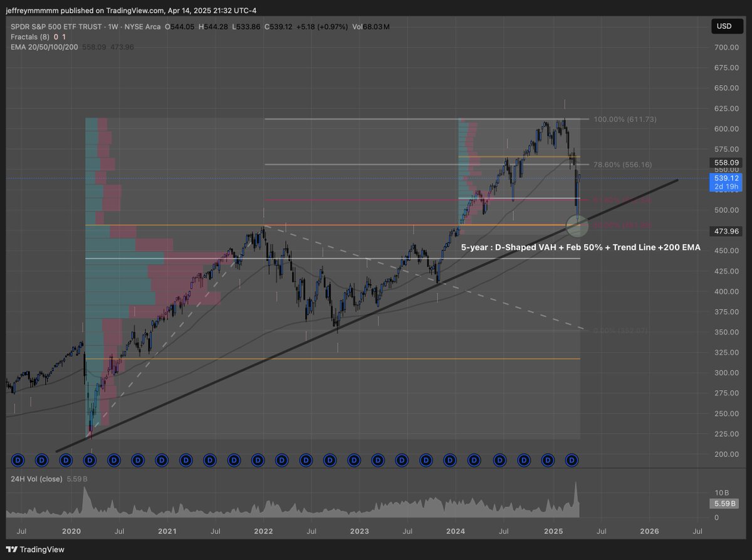
Task: Select the SPDR S&P 500 ETF TRUST legend title
Action: 86,27
